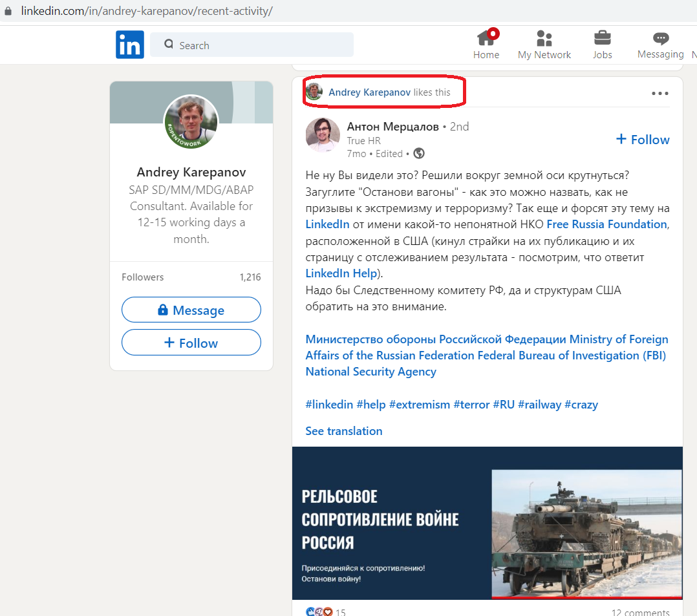Open Министерство обороны Российской Федерации link

coord(436,339)
